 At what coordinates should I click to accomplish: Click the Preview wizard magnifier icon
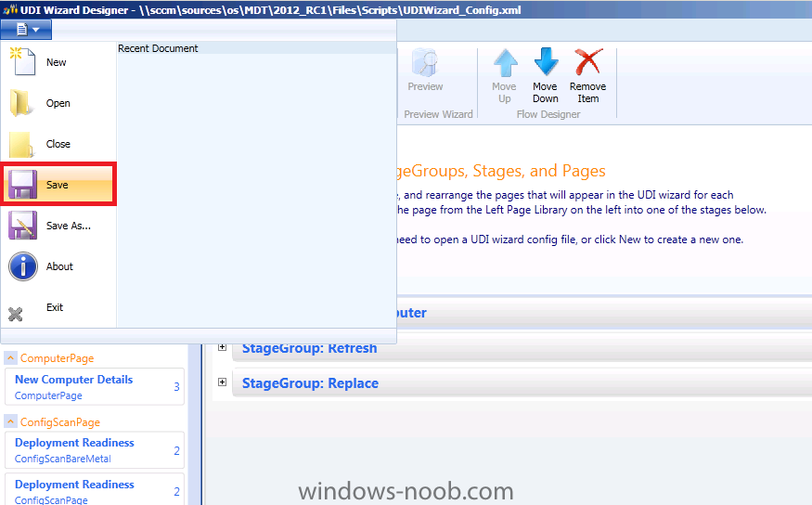pyautogui.click(x=425, y=63)
